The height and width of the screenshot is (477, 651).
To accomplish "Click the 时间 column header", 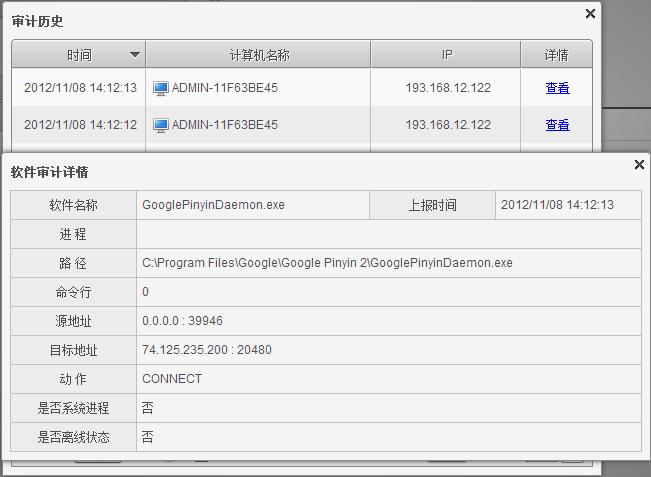I will click(79, 54).
